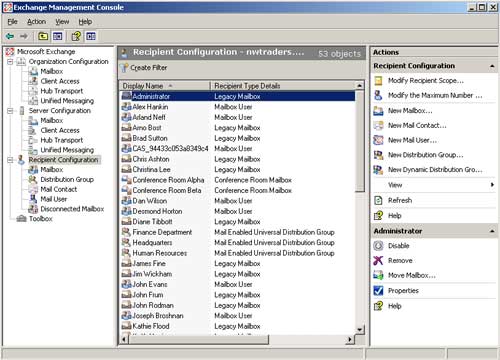Click the Modify Recipient Scope icon
500x360 pixels.
pos(378,81)
